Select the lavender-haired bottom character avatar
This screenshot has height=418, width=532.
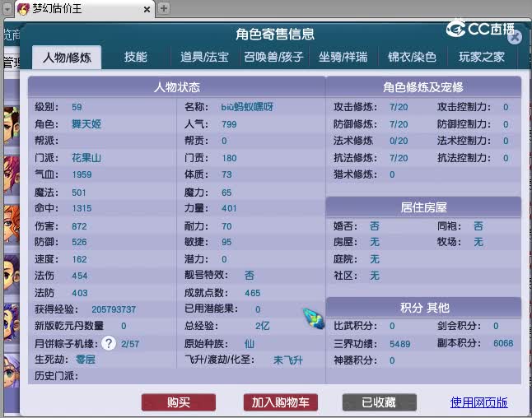tap(12, 371)
